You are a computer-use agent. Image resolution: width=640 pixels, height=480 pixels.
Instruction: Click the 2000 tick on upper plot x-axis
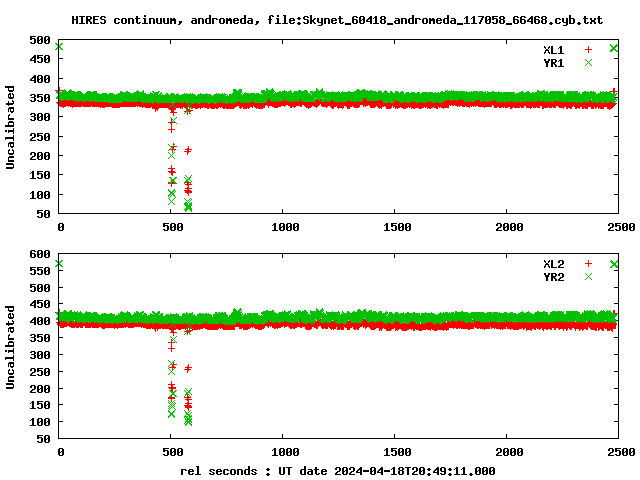tap(509, 227)
